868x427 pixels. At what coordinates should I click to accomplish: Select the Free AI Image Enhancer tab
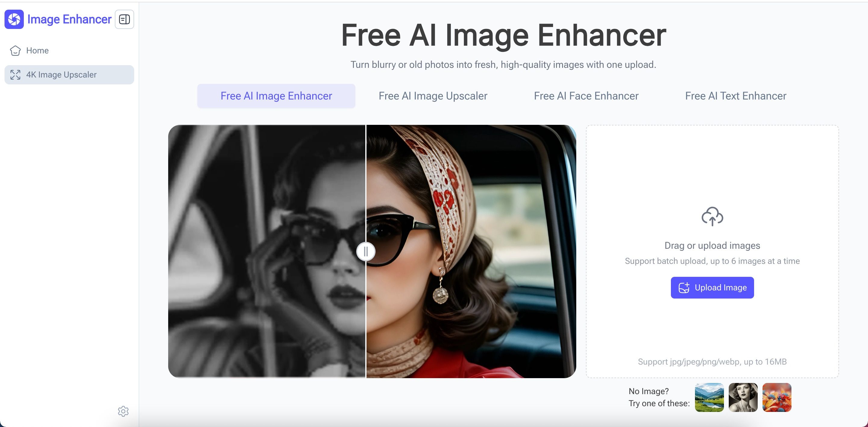click(276, 96)
